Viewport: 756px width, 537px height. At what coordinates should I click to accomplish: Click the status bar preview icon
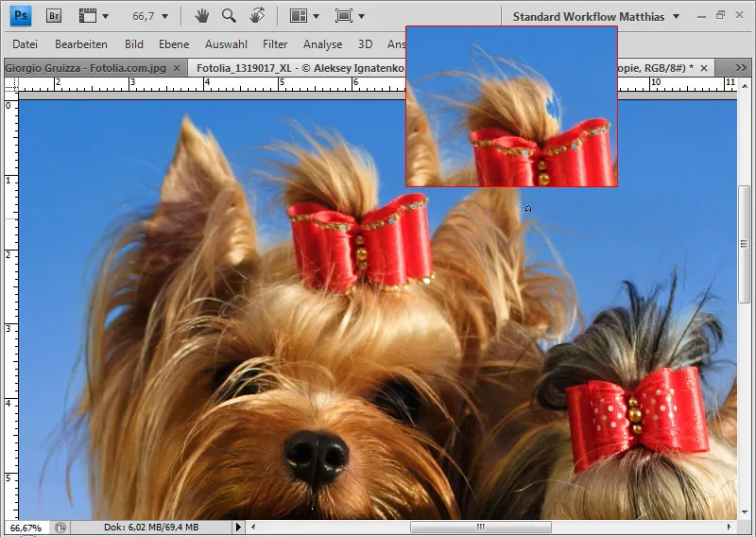(x=60, y=528)
